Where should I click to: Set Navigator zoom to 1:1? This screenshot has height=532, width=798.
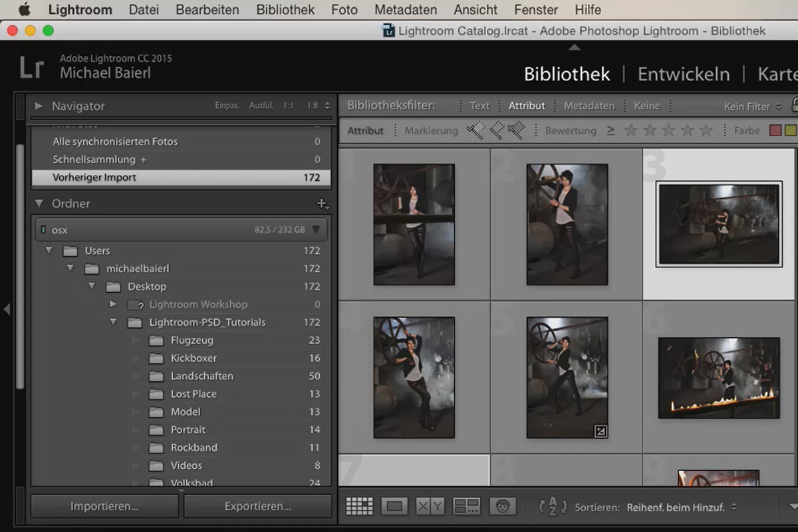[289, 106]
